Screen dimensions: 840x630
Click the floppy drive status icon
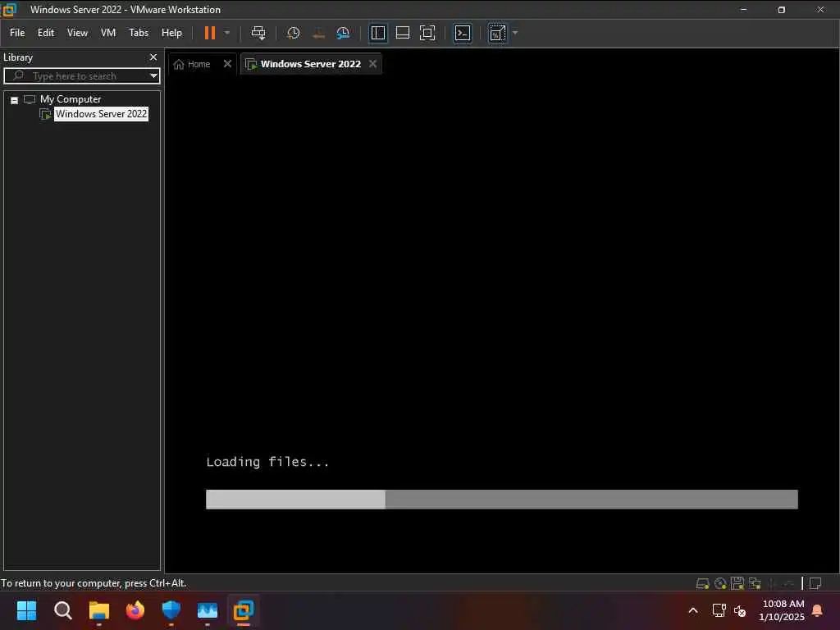737,583
